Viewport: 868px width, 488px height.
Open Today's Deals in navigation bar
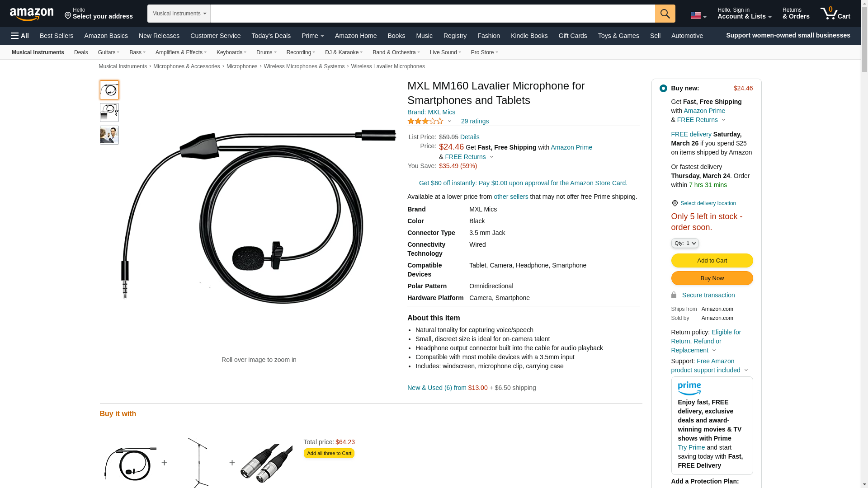pos(271,36)
